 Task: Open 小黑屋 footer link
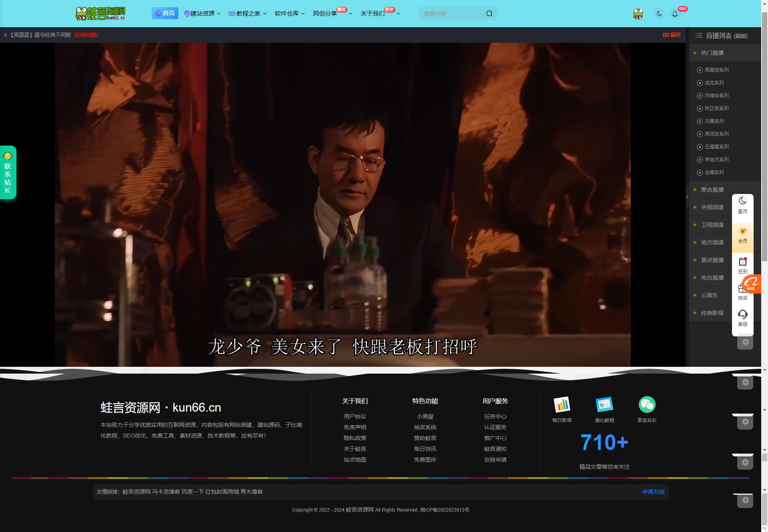click(x=425, y=416)
